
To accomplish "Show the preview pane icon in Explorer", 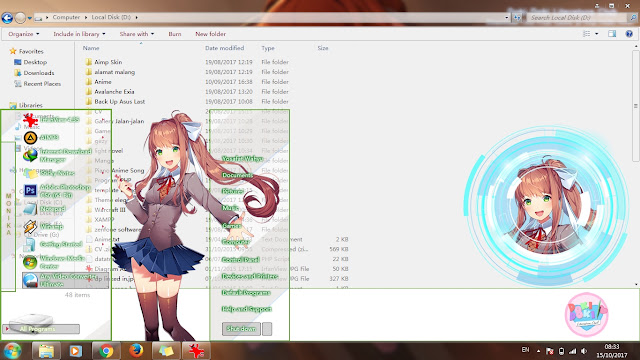I will 612,34.
